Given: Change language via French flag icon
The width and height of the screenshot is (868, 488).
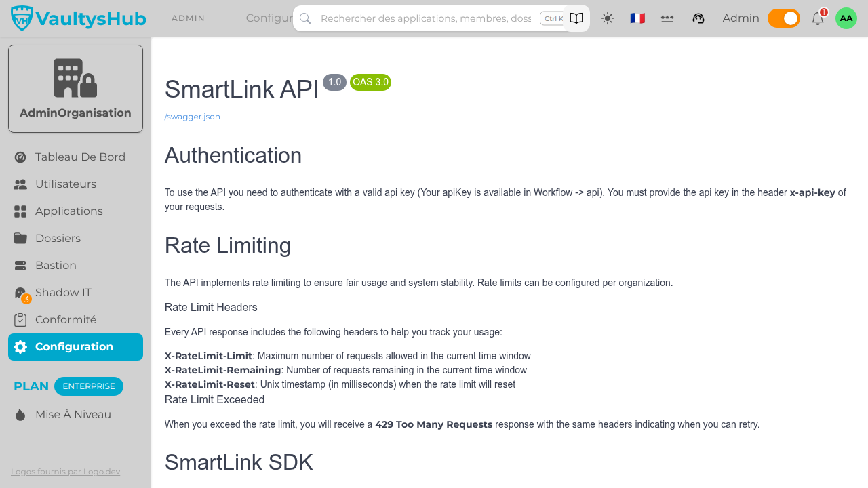Looking at the screenshot, I should click(x=637, y=18).
